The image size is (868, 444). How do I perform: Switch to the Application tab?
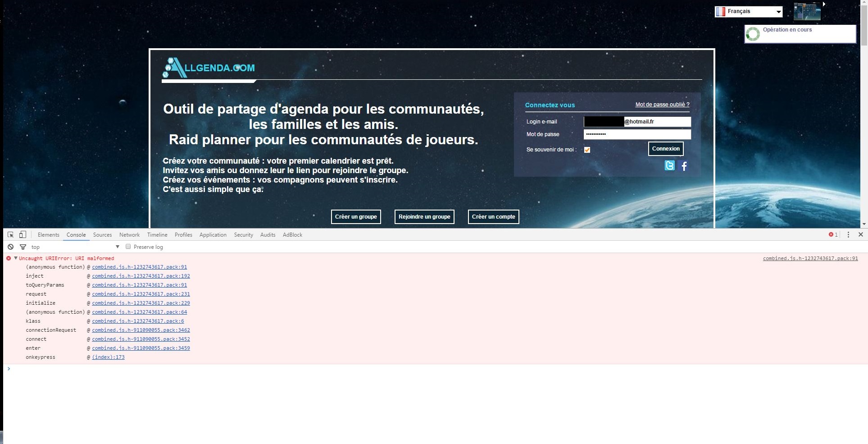pos(213,234)
